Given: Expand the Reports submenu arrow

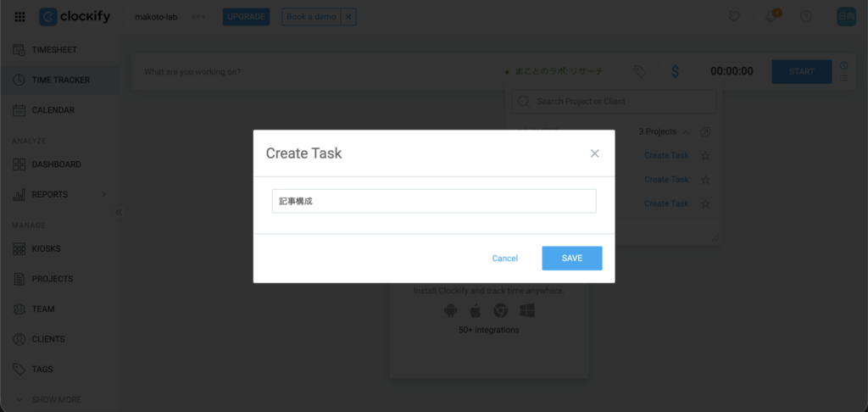Looking at the screenshot, I should [104, 194].
